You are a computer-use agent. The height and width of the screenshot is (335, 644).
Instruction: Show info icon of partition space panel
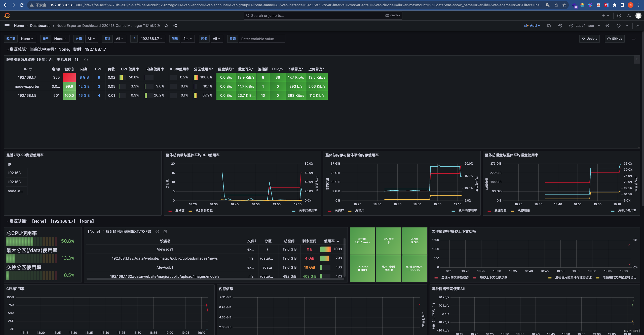click(x=157, y=231)
